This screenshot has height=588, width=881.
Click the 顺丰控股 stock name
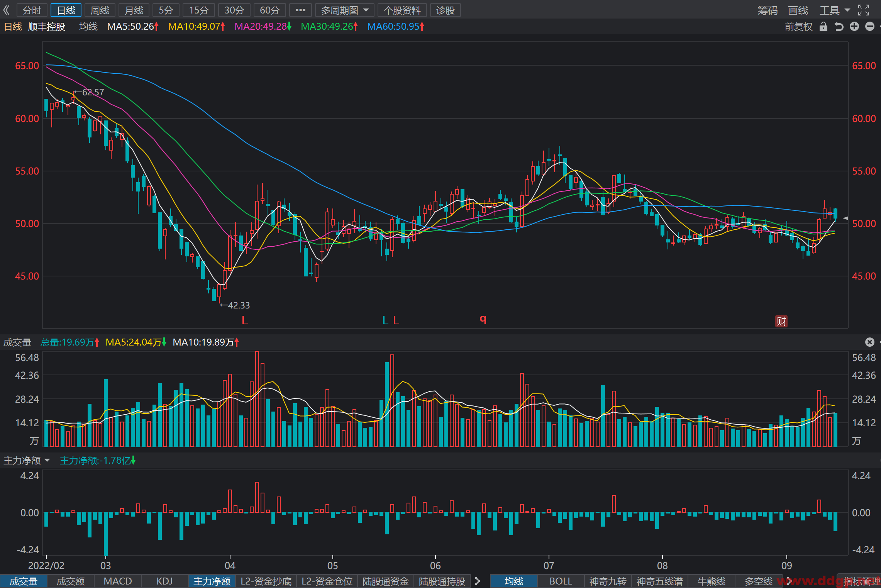(47, 26)
